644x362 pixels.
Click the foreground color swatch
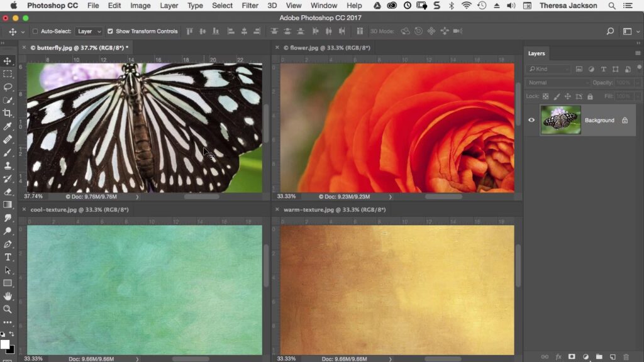pos(5,344)
